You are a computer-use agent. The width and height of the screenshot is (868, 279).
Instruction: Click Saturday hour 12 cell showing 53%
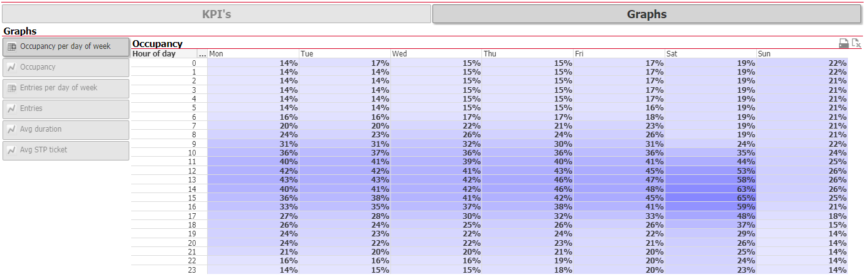point(711,171)
